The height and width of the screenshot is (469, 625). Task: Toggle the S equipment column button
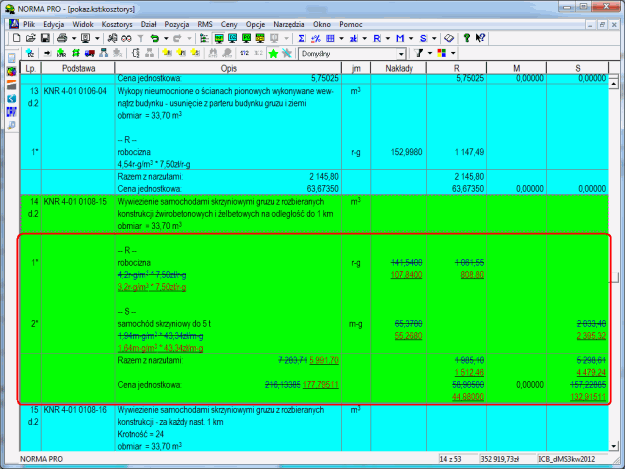[x=422, y=37]
